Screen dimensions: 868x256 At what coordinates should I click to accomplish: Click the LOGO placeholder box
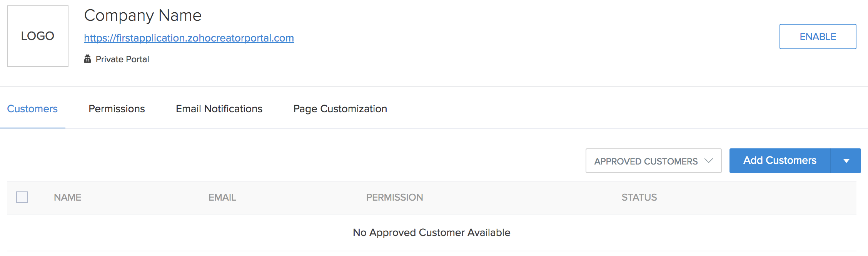tap(38, 36)
